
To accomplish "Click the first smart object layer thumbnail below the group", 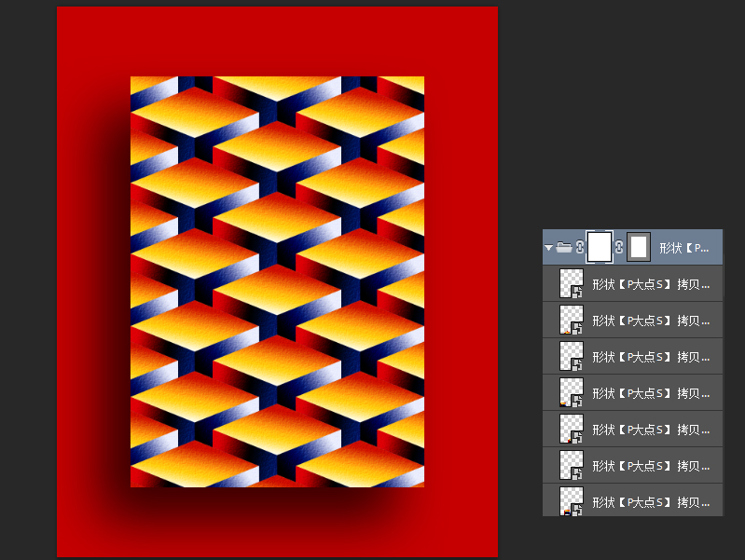I will pyautogui.click(x=571, y=283).
